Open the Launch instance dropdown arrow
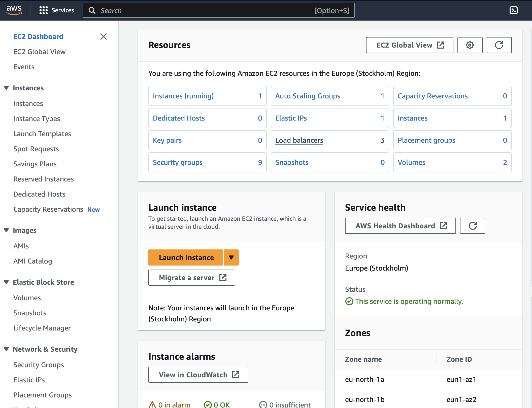 tap(231, 257)
